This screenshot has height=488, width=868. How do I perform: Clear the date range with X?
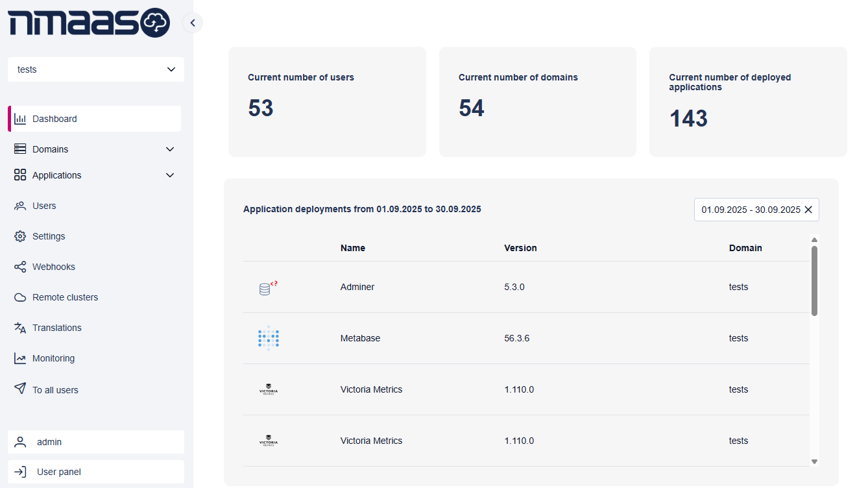click(808, 210)
